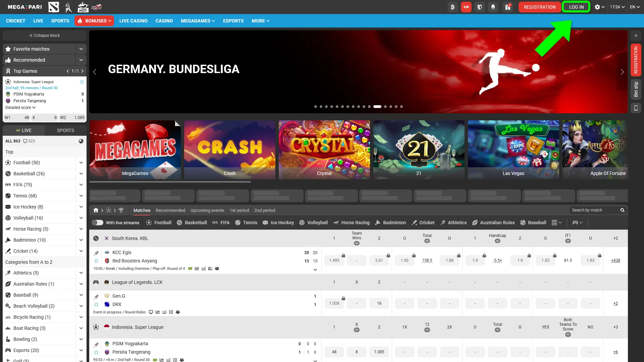This screenshot has height=362, width=644.
Task: Open the CRICKET nav item
Action: [x=16, y=21]
